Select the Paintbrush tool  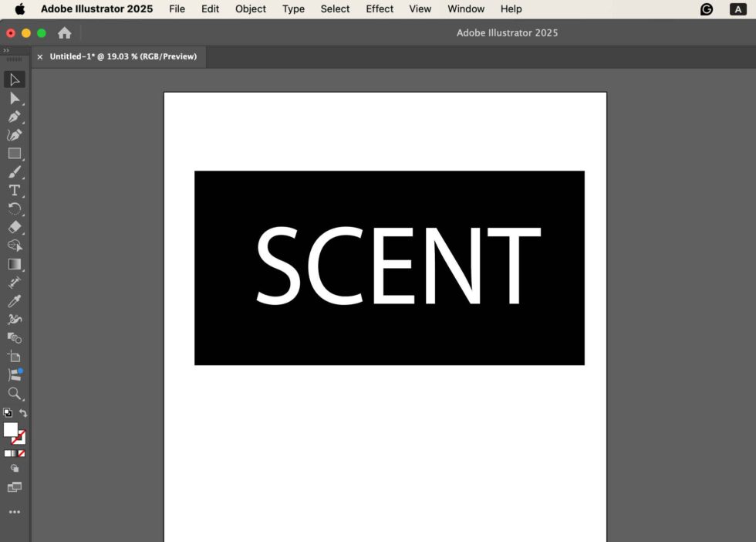click(15, 172)
